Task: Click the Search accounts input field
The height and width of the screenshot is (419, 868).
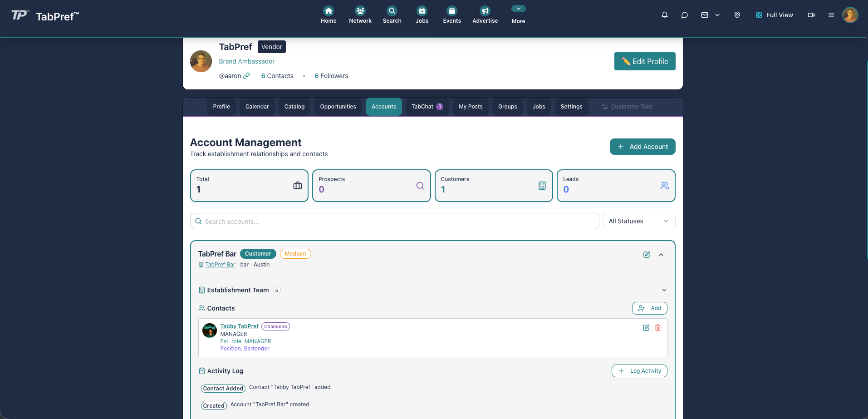Action: (395, 221)
